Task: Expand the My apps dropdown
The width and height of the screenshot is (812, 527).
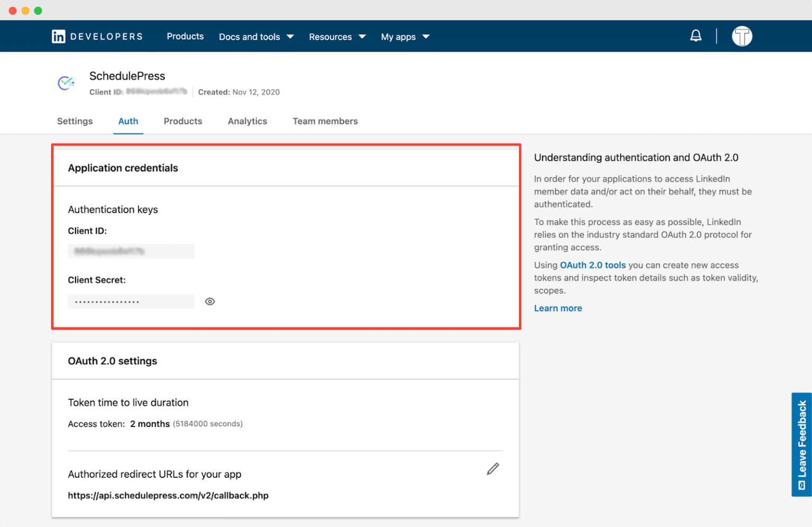Action: point(405,36)
